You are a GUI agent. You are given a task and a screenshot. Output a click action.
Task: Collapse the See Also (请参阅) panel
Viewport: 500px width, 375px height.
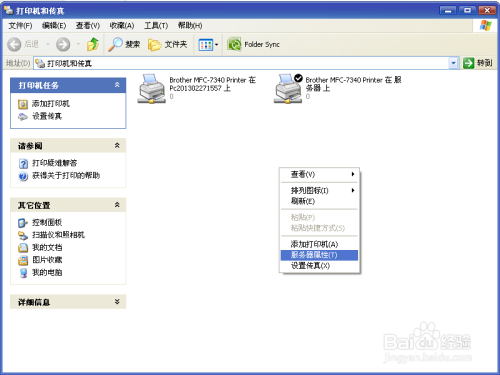pyautogui.click(x=117, y=145)
